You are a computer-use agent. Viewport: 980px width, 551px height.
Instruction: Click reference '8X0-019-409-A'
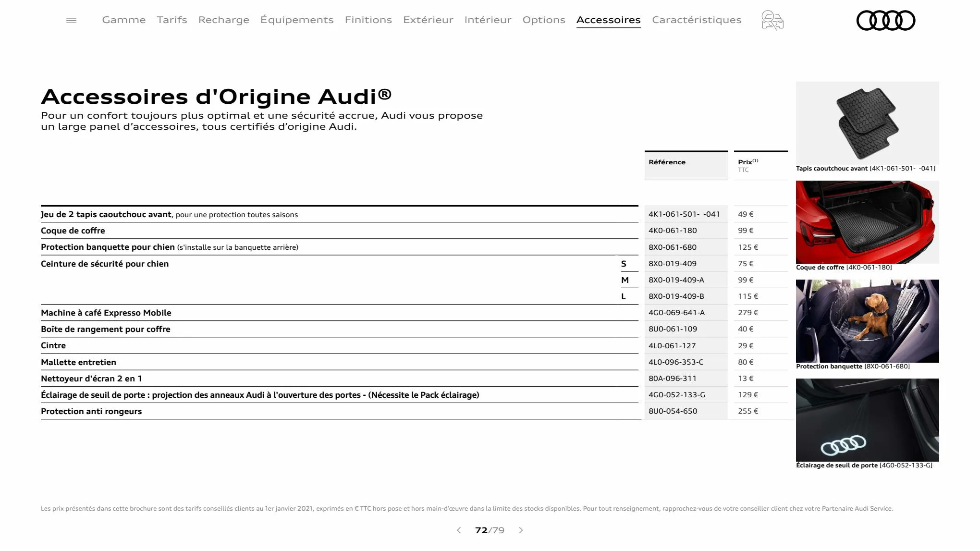676,280
